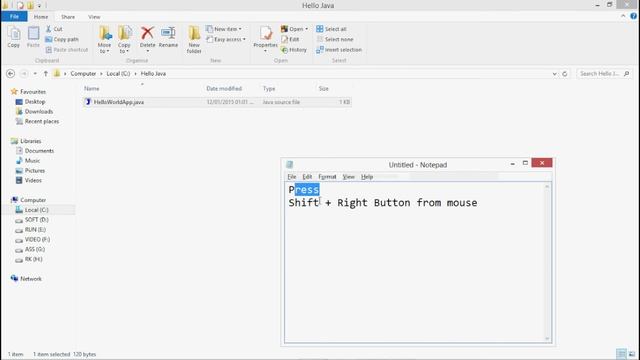Expand the address bar history dropdown

coord(554,74)
